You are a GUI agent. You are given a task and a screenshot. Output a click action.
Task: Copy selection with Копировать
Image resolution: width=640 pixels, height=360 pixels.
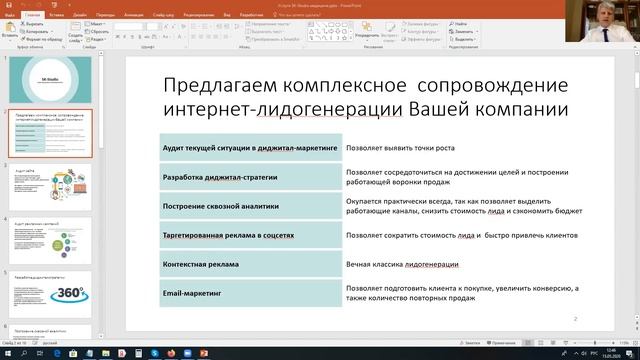coord(36,31)
